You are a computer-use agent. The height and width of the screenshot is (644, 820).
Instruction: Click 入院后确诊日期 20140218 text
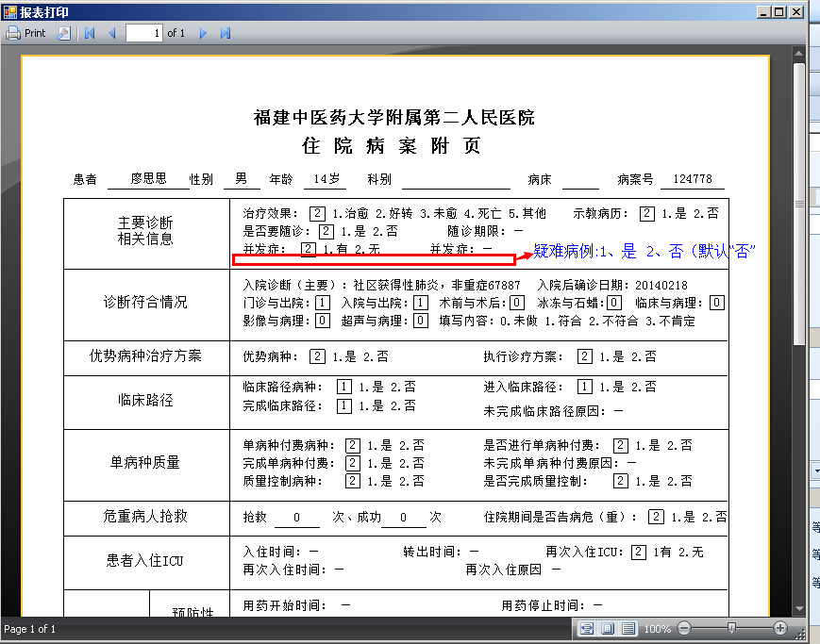coord(612,286)
